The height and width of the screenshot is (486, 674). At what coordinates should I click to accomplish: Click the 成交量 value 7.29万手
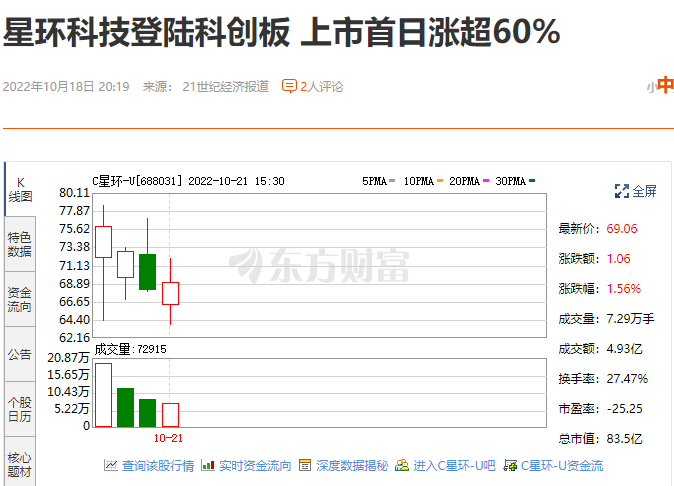coord(630,319)
